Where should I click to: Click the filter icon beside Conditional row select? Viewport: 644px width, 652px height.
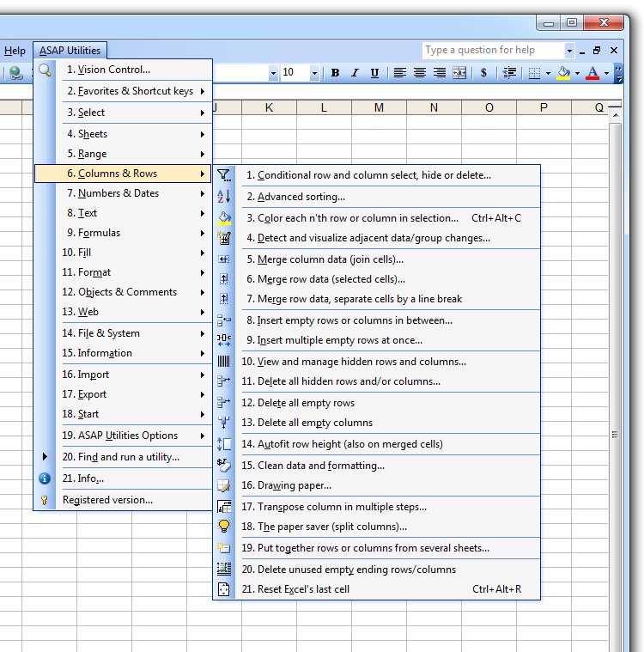click(223, 175)
